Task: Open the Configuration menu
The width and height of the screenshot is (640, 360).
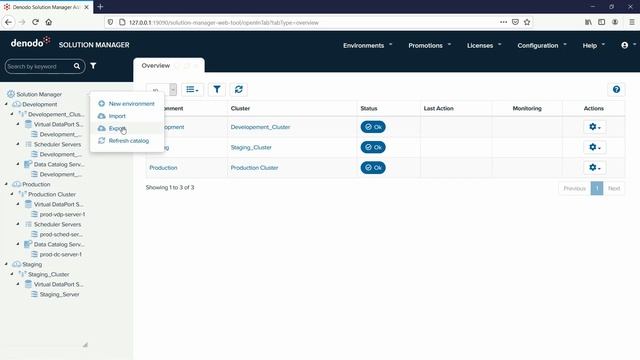Action: (x=542, y=45)
